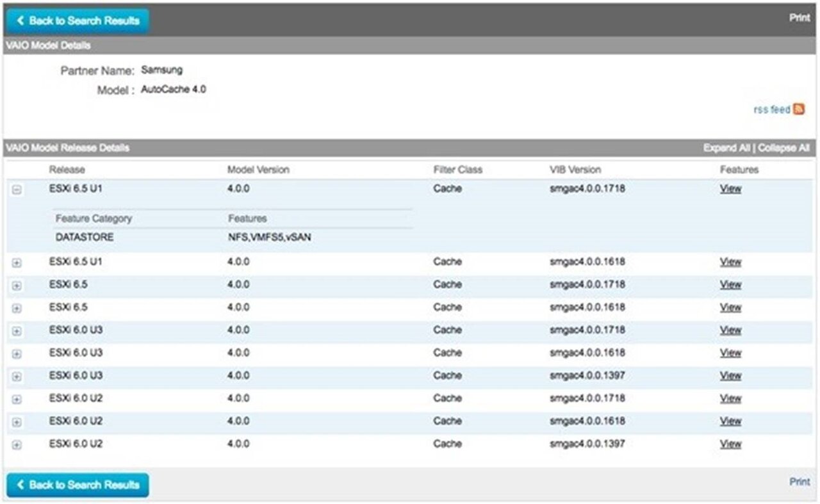The width and height of the screenshot is (820, 504).
Task: Expand the ESXi 6.0 U2 smgac4.0.0.1718 row
Action: (x=17, y=399)
